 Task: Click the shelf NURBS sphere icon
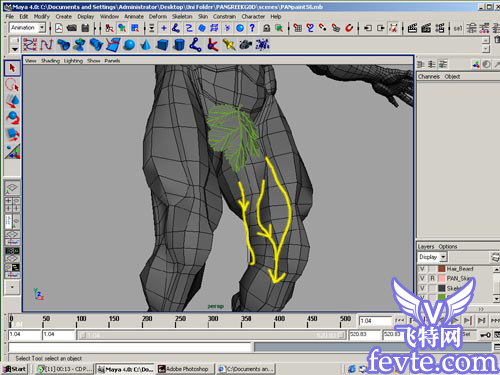click(x=129, y=45)
